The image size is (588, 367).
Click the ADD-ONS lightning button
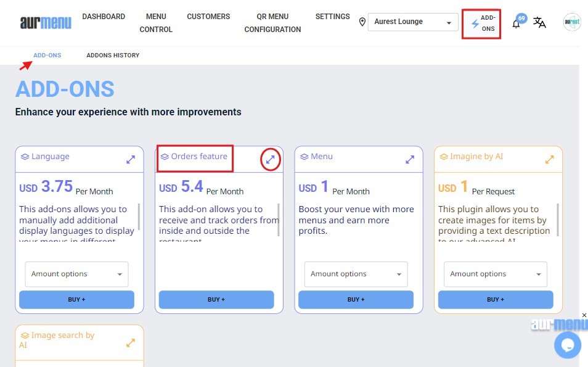click(481, 23)
